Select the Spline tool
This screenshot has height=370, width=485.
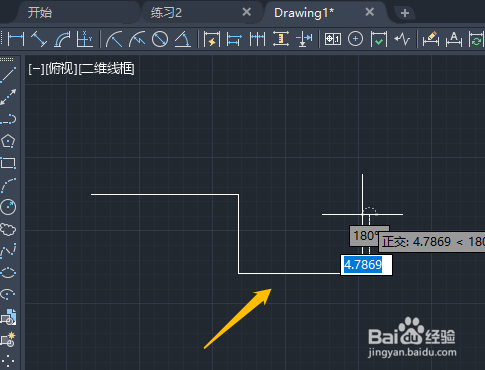pos(9,251)
